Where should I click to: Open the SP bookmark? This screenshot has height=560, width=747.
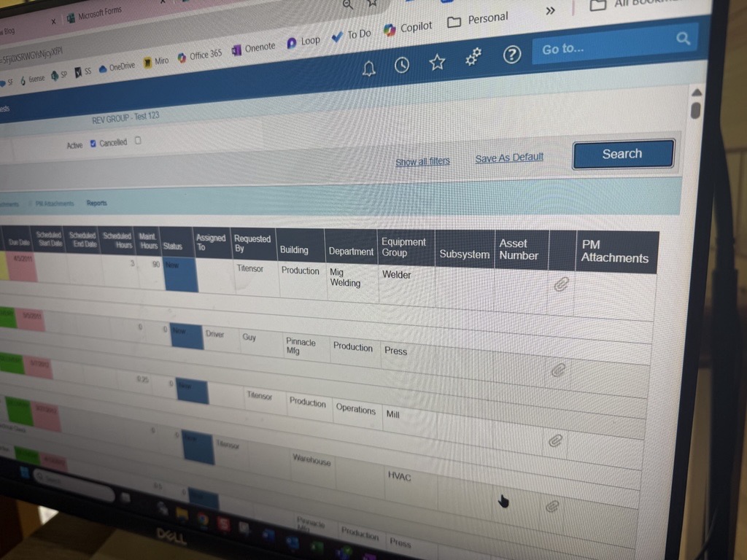(59, 75)
